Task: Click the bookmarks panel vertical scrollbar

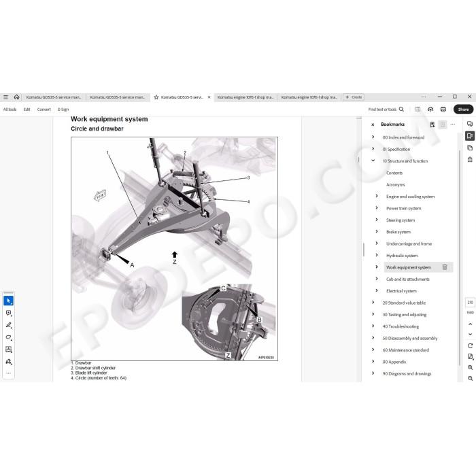Action: pos(460,256)
